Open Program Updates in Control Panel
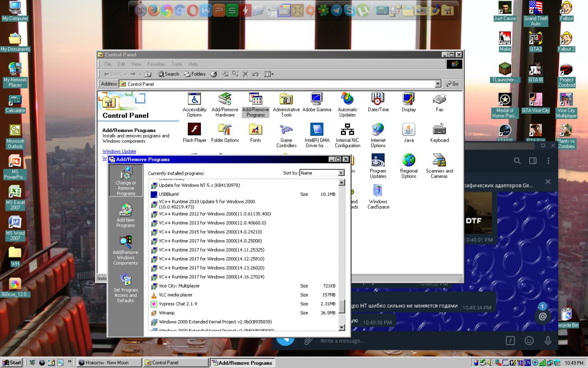Viewport: 588px width, 368px height. click(x=378, y=166)
